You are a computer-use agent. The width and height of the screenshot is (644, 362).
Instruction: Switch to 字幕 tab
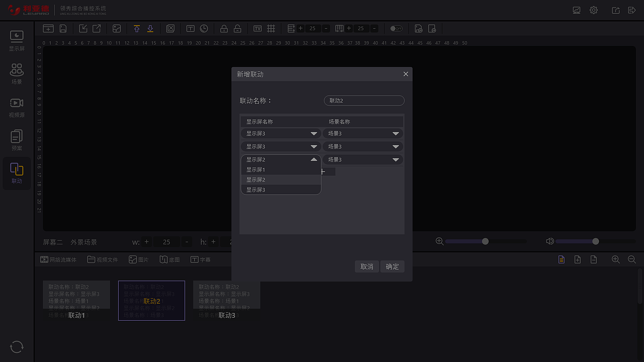pos(201,260)
